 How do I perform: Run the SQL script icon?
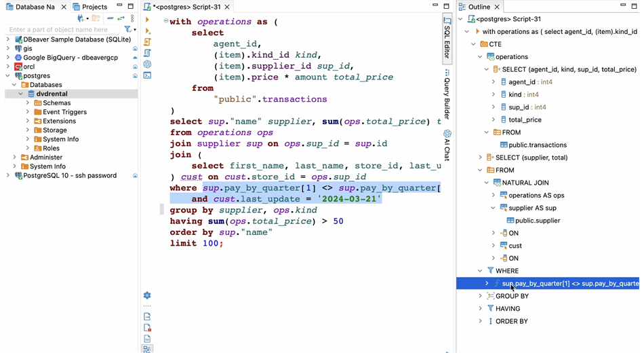(147, 42)
